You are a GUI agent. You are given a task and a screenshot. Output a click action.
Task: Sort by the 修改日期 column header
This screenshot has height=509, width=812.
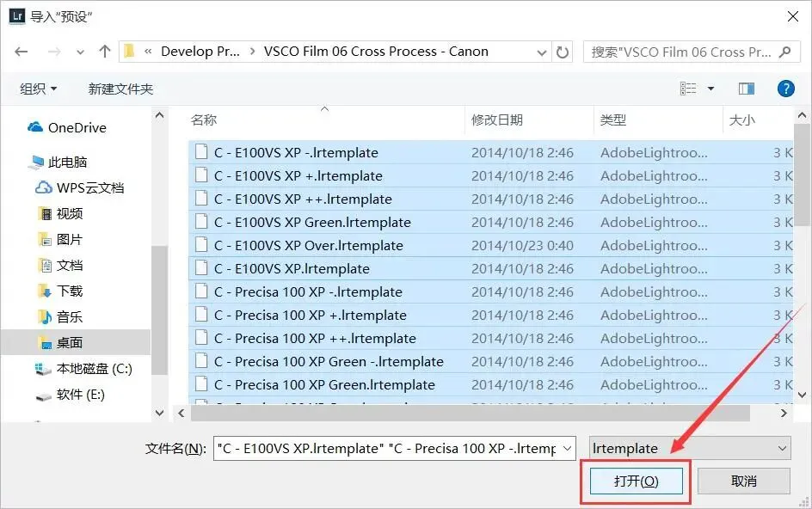pos(497,120)
